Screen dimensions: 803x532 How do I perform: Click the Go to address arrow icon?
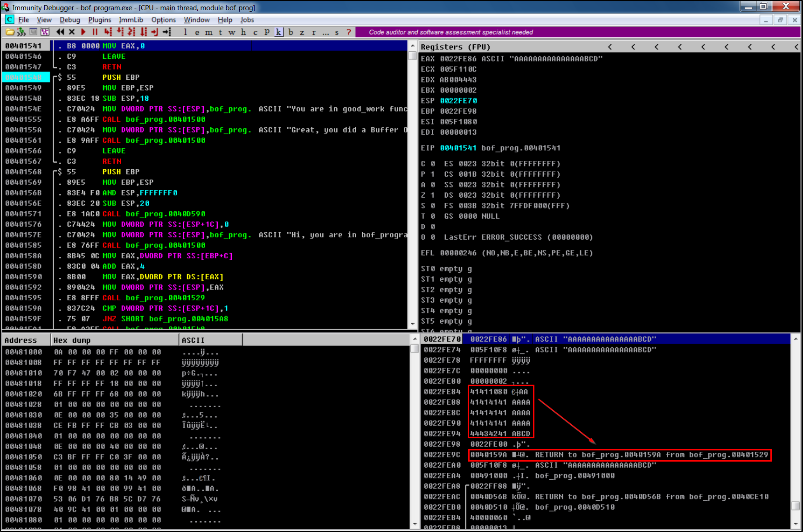pyautogui.click(x=166, y=32)
